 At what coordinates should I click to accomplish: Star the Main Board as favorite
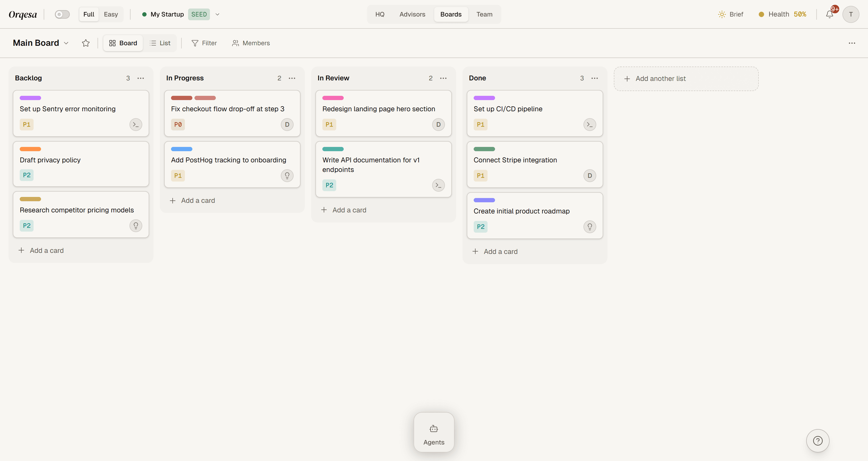tap(86, 43)
